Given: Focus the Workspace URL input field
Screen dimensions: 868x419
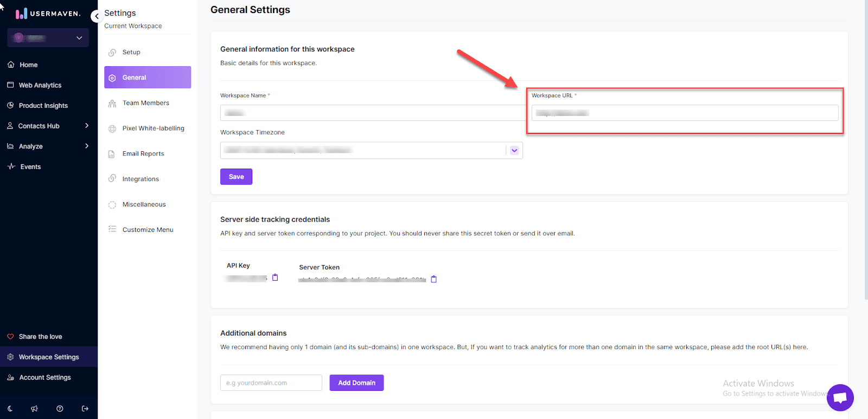Looking at the screenshot, I should [x=685, y=113].
